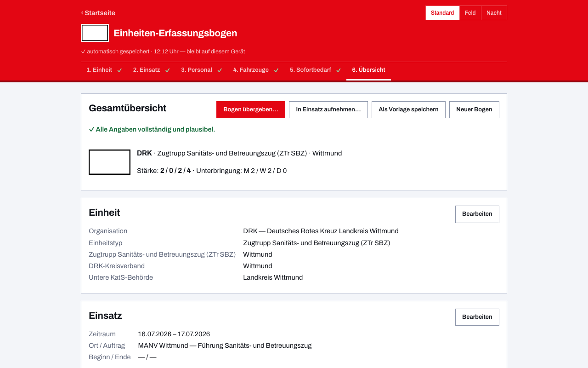Click the Gesamtübersicht heading
The image size is (588, 368).
[128, 108]
